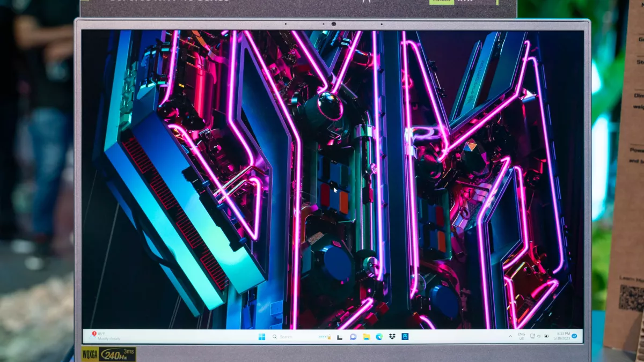
Task: Open Dropbox from the taskbar
Action: tap(392, 337)
